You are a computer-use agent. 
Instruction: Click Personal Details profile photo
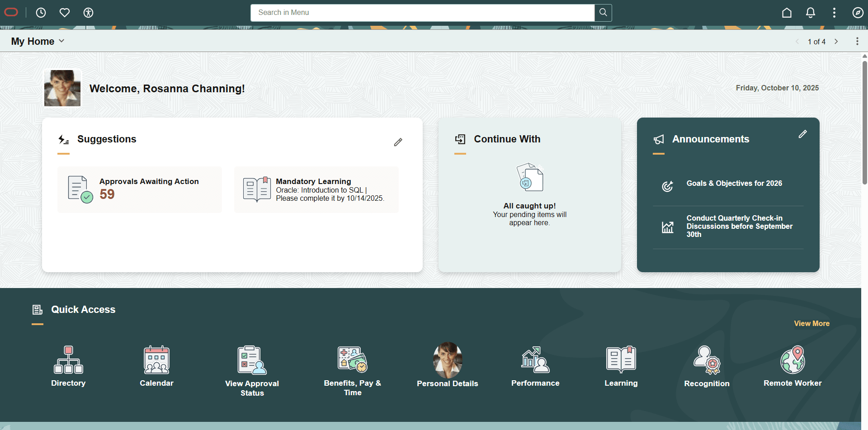coord(448,360)
